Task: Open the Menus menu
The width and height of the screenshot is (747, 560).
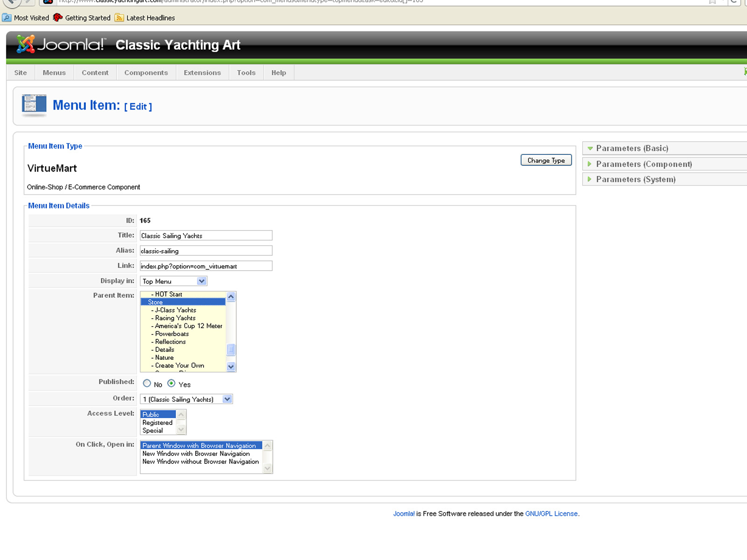Action: 54,72
